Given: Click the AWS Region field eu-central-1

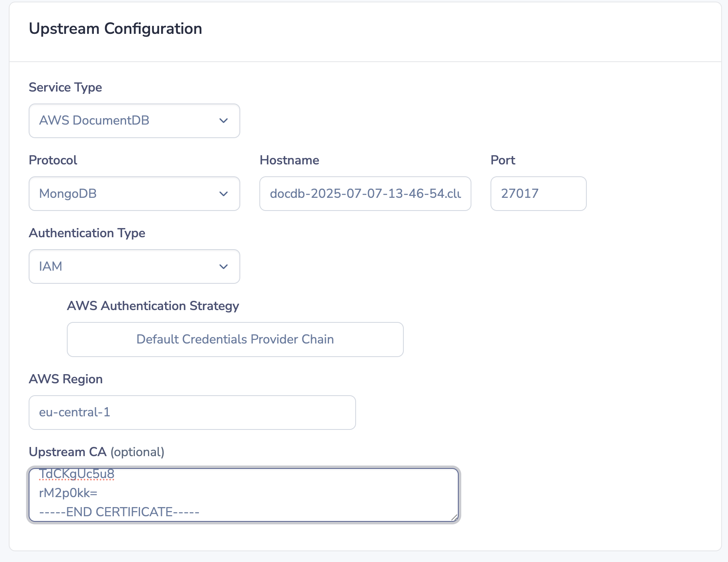Looking at the screenshot, I should 192,412.
